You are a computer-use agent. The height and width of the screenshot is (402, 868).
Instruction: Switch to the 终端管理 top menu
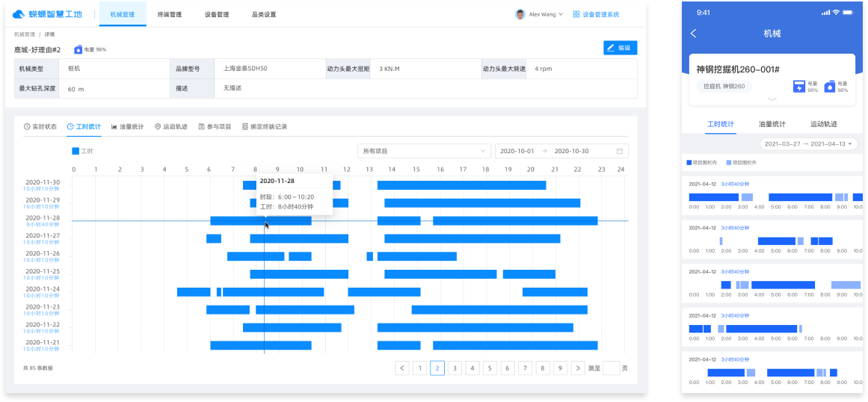tap(170, 14)
